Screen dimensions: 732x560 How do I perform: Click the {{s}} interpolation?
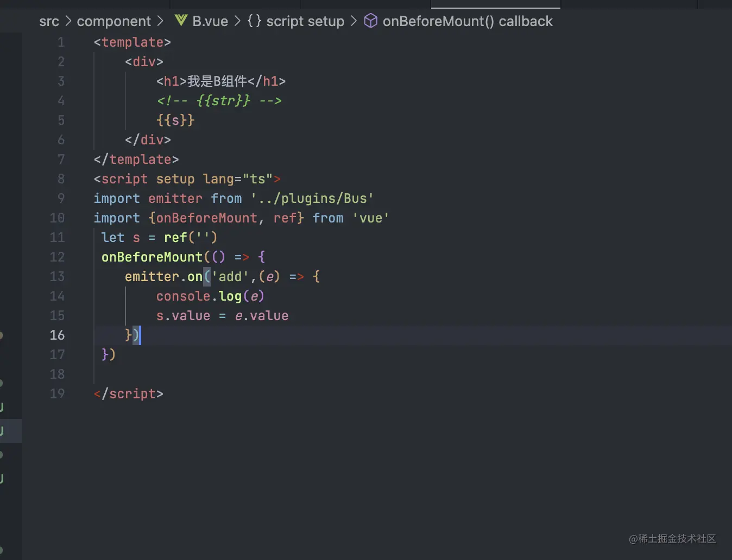(x=175, y=120)
